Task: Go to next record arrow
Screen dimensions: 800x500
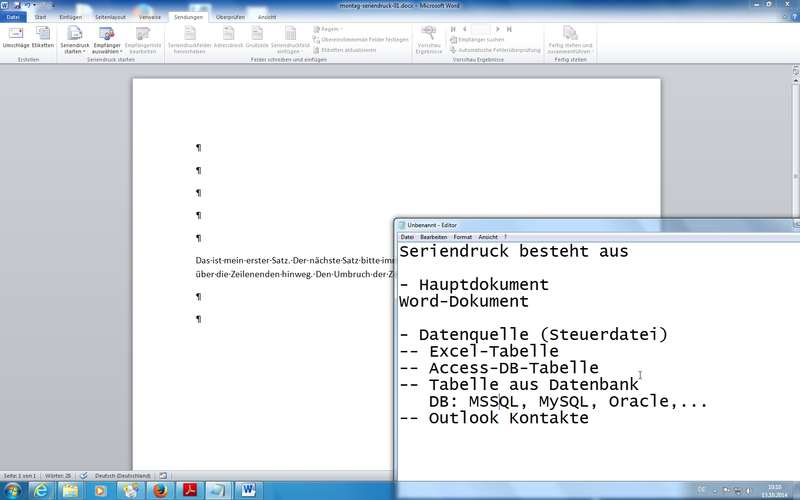Action: tap(497, 29)
